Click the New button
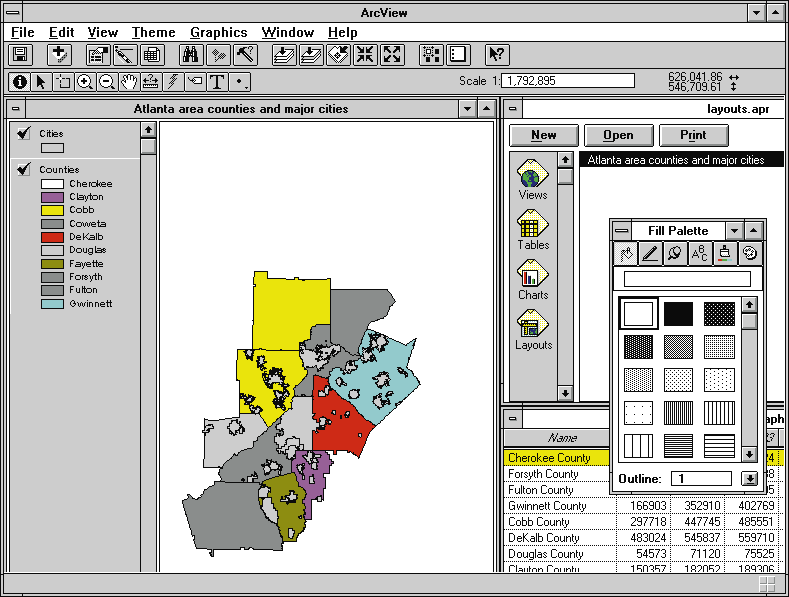The height and width of the screenshot is (597, 789). point(543,135)
